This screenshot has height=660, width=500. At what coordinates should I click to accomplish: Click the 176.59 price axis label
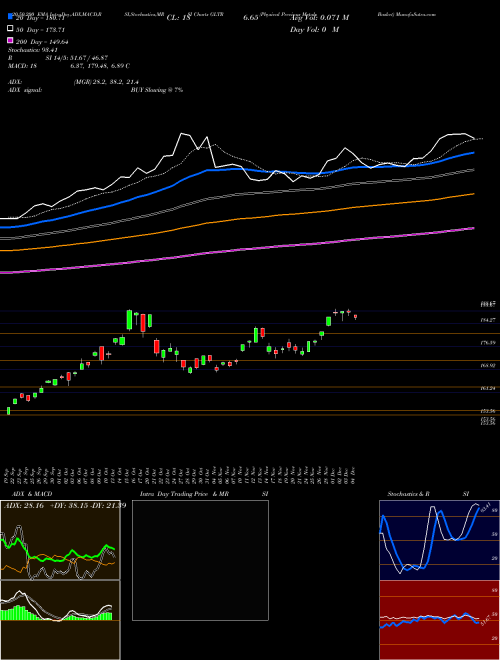[488, 343]
